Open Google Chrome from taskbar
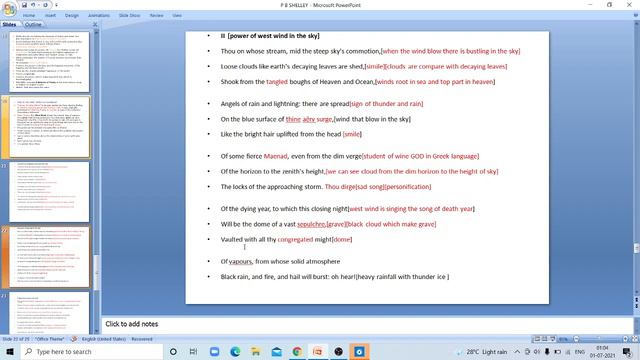 tap(297, 351)
